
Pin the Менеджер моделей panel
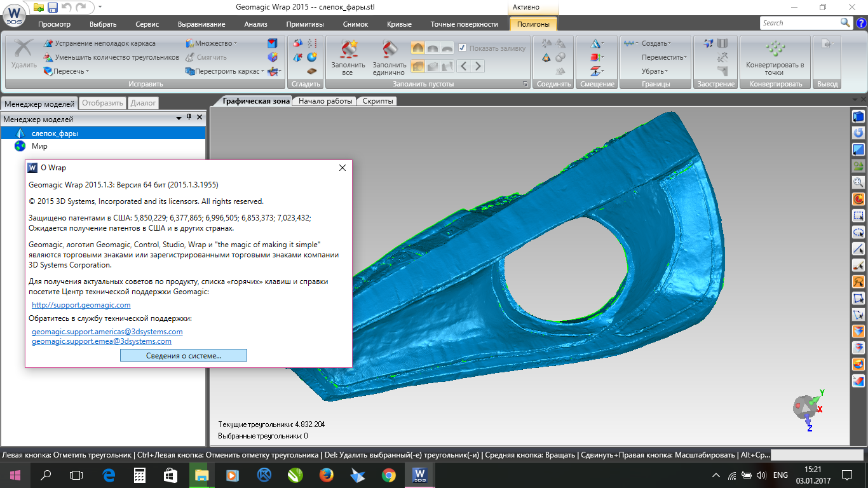point(189,118)
